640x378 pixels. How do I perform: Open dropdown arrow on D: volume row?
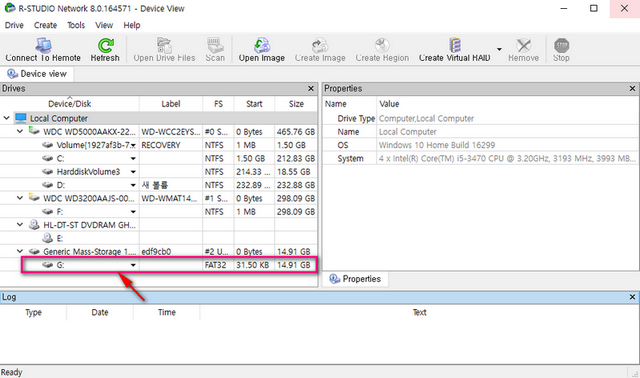pos(133,185)
